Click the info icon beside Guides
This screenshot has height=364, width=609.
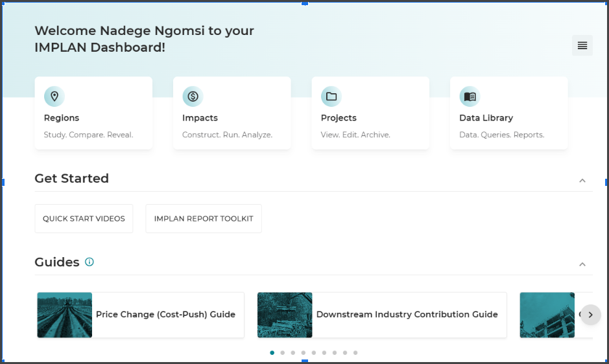(x=90, y=262)
